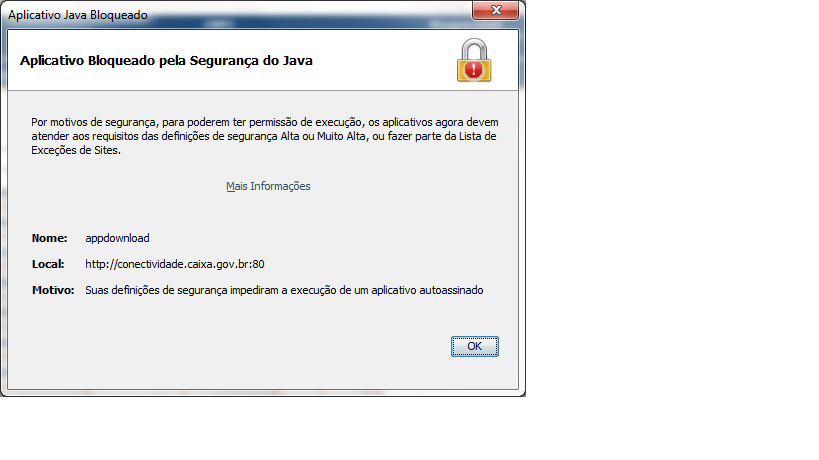Click the aplicativo autoassinado reason text

tap(427, 290)
